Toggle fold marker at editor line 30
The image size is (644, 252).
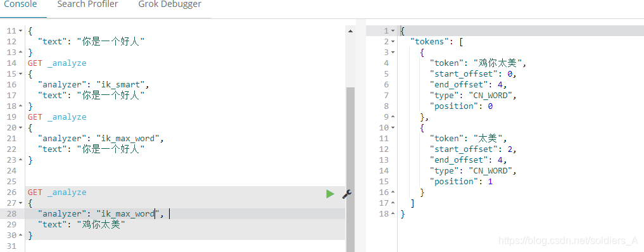21,236
